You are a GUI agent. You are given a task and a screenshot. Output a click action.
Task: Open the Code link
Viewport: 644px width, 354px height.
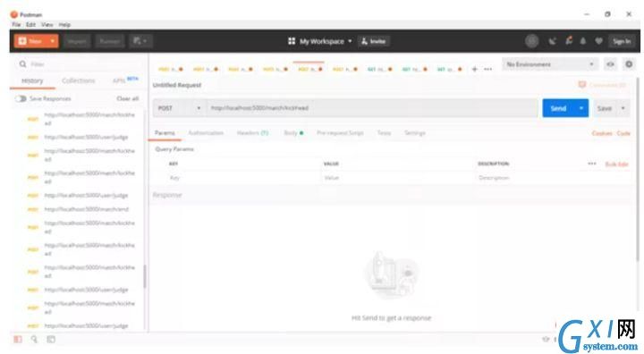tap(623, 133)
